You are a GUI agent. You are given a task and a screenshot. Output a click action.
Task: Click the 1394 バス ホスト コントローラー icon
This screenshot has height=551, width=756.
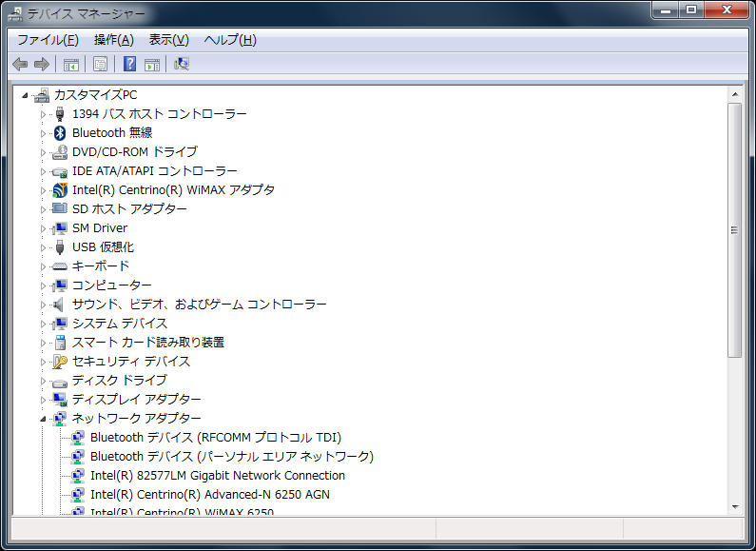(60, 114)
